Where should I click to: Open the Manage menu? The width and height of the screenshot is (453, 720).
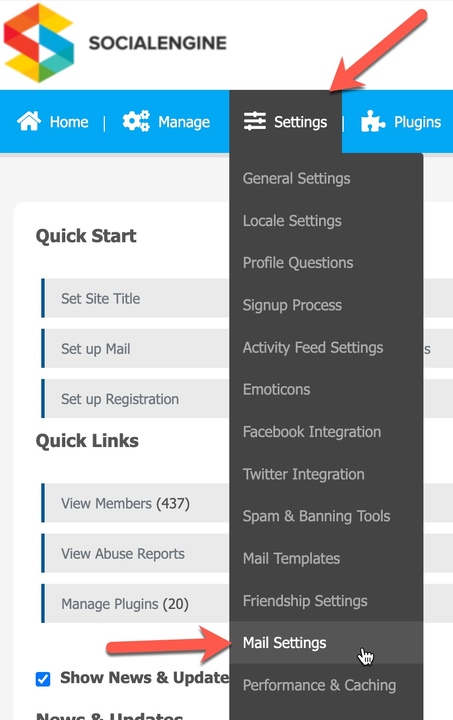[x=166, y=122]
